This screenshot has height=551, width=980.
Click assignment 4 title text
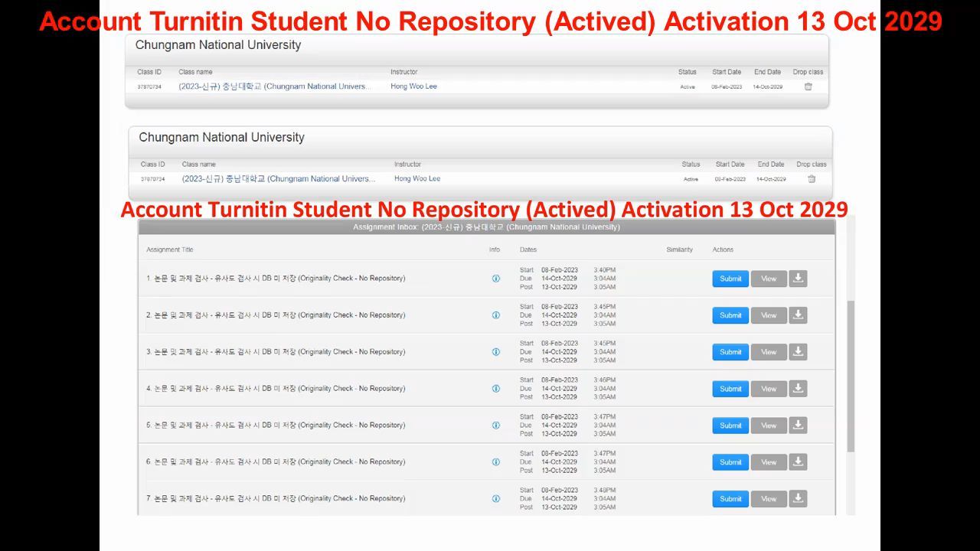(x=276, y=389)
